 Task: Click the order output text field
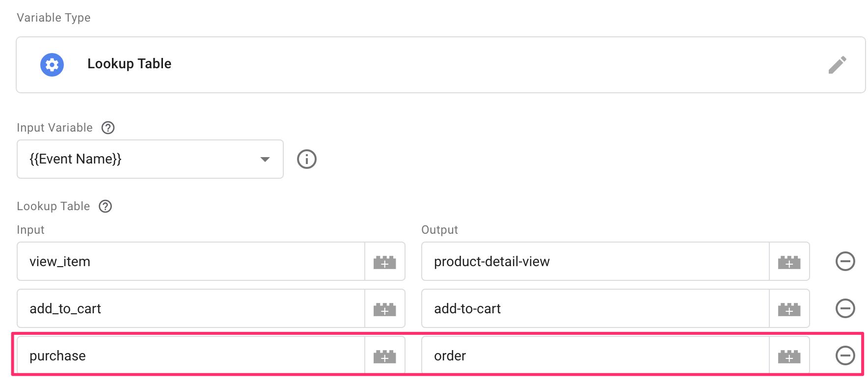click(596, 356)
